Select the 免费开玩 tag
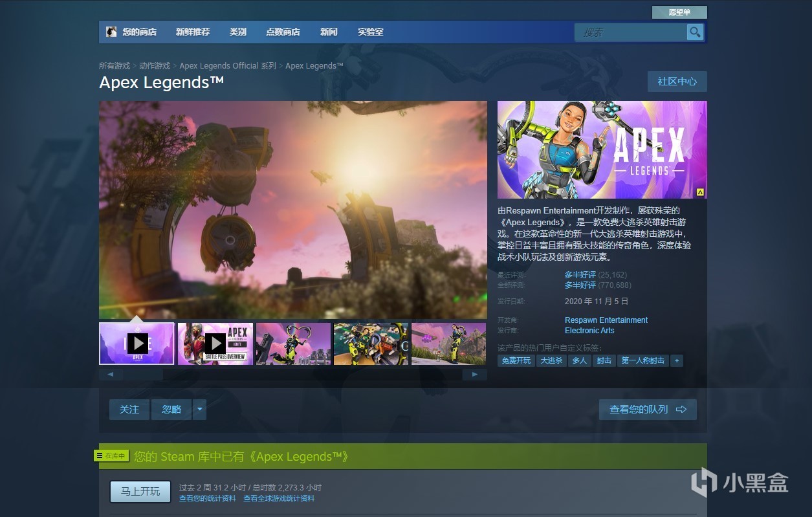Screen dimensions: 812x517 click(x=516, y=360)
